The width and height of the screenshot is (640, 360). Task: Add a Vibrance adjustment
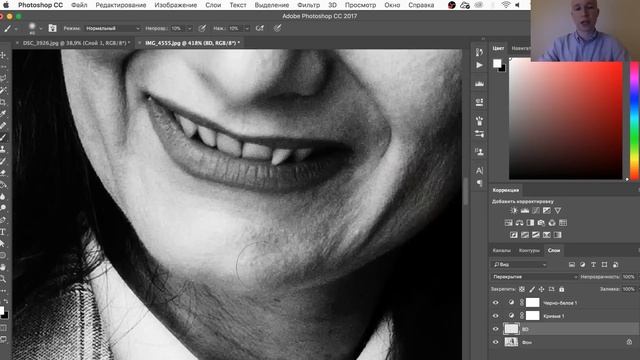coord(558,211)
